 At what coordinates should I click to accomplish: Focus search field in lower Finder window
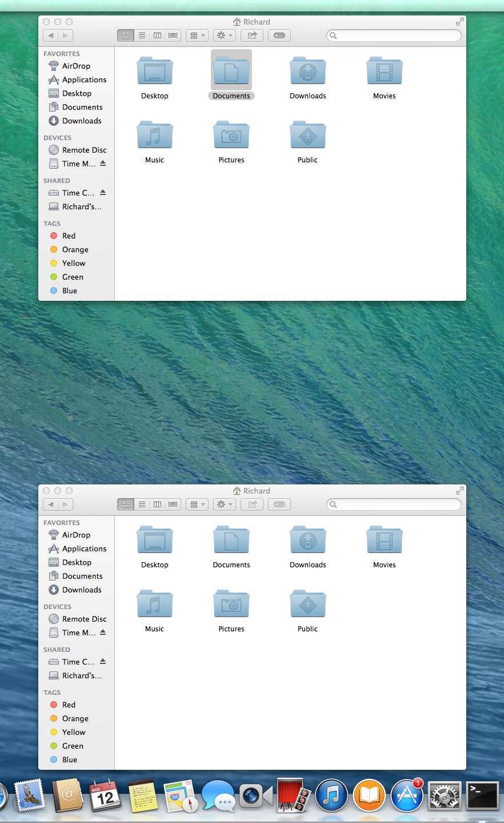pyautogui.click(x=394, y=504)
